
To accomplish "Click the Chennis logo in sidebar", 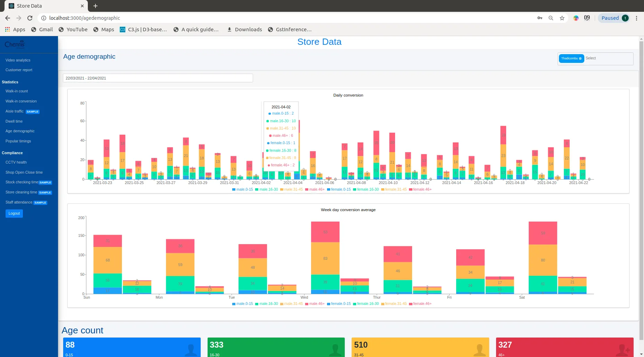I will coord(15,44).
